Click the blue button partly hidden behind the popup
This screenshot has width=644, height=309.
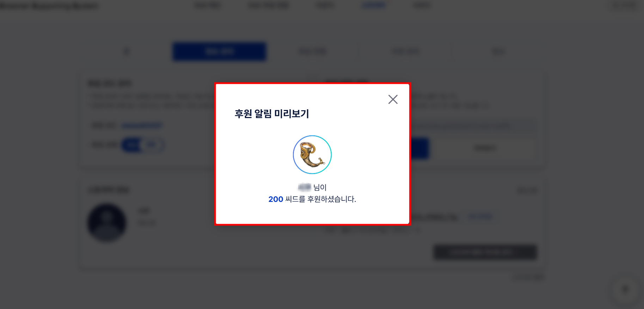(419, 148)
